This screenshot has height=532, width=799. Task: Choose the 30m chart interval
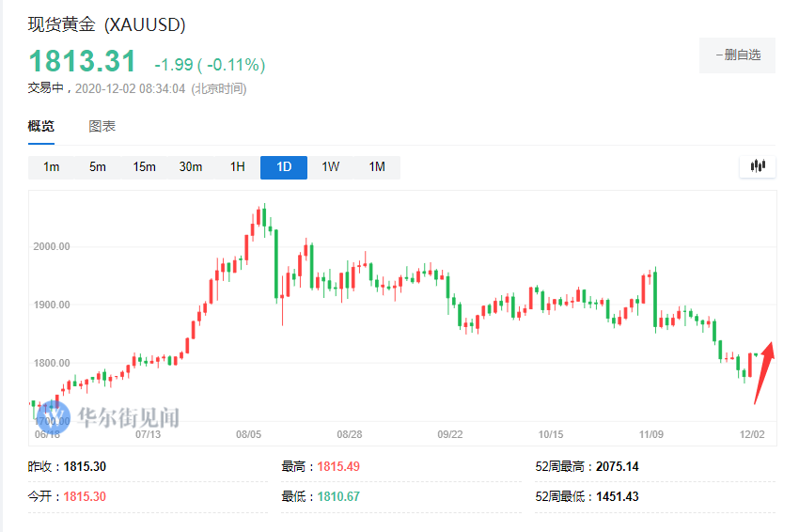click(x=191, y=167)
